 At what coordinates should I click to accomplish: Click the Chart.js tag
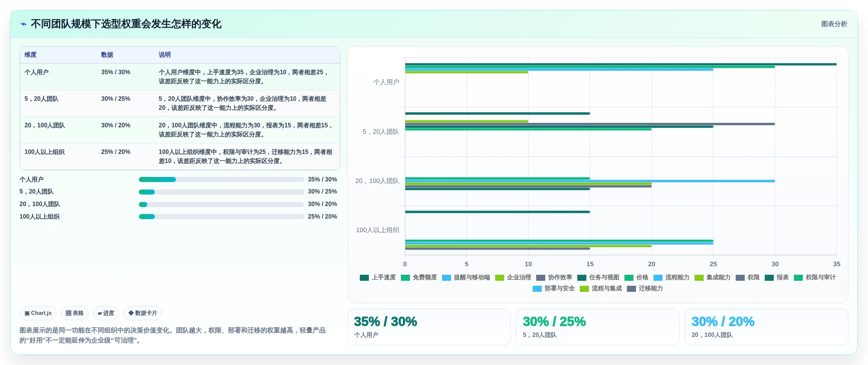coord(38,313)
